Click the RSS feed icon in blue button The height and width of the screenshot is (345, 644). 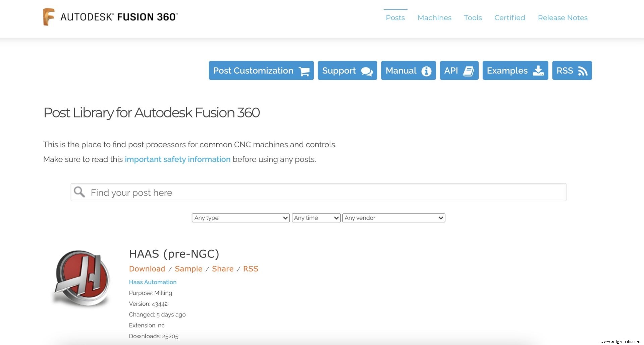583,71
